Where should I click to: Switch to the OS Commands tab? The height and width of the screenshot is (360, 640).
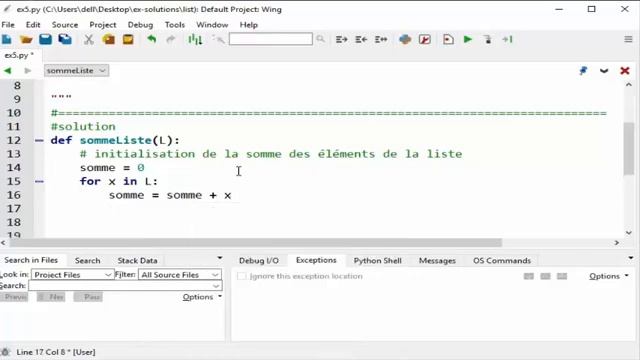[502, 260]
